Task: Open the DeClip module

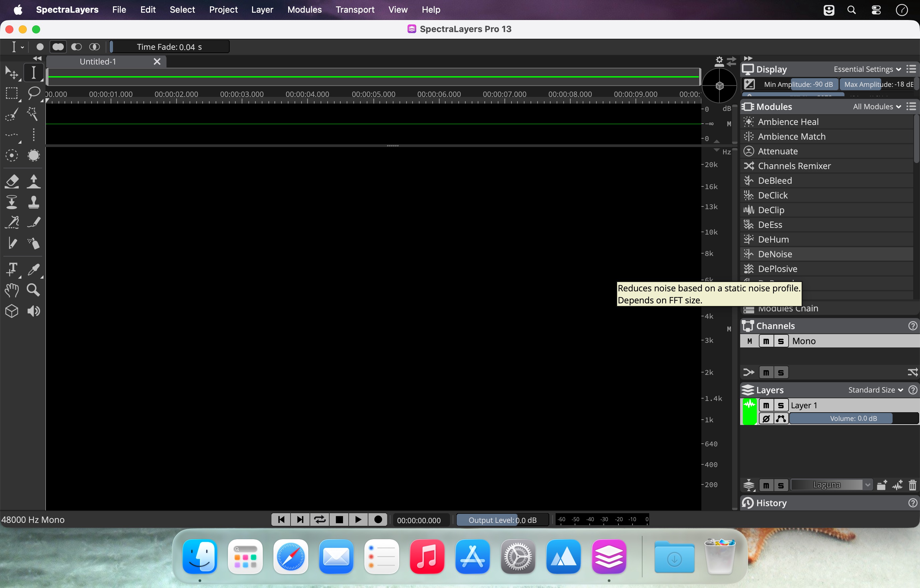Action: [x=827, y=210]
